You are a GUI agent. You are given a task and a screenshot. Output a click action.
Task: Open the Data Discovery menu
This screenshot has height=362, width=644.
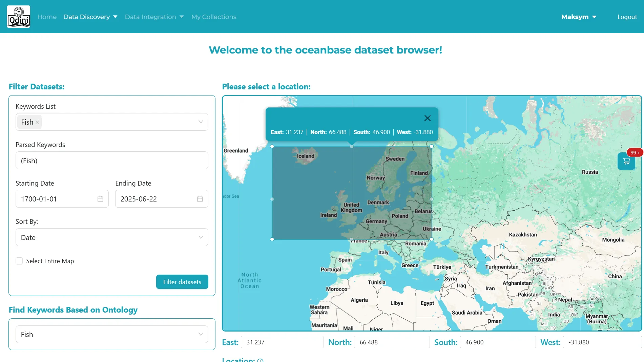pos(90,17)
